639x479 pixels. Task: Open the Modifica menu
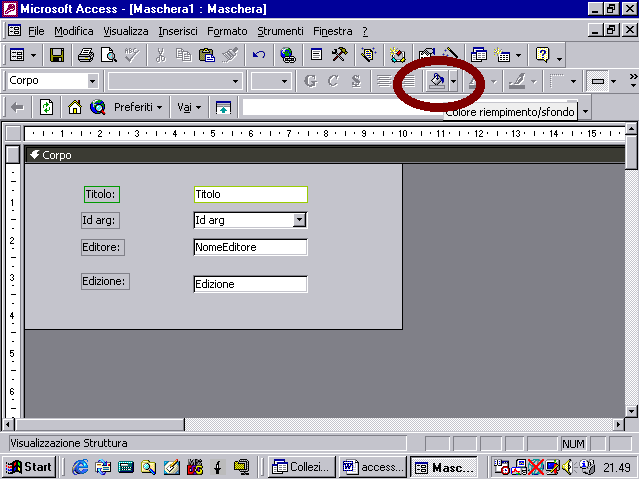click(x=73, y=31)
